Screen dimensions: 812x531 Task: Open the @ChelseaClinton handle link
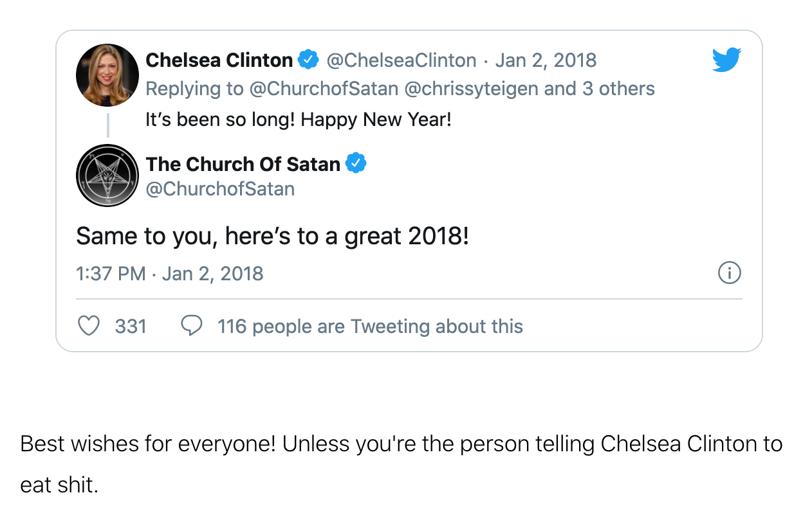click(x=401, y=60)
